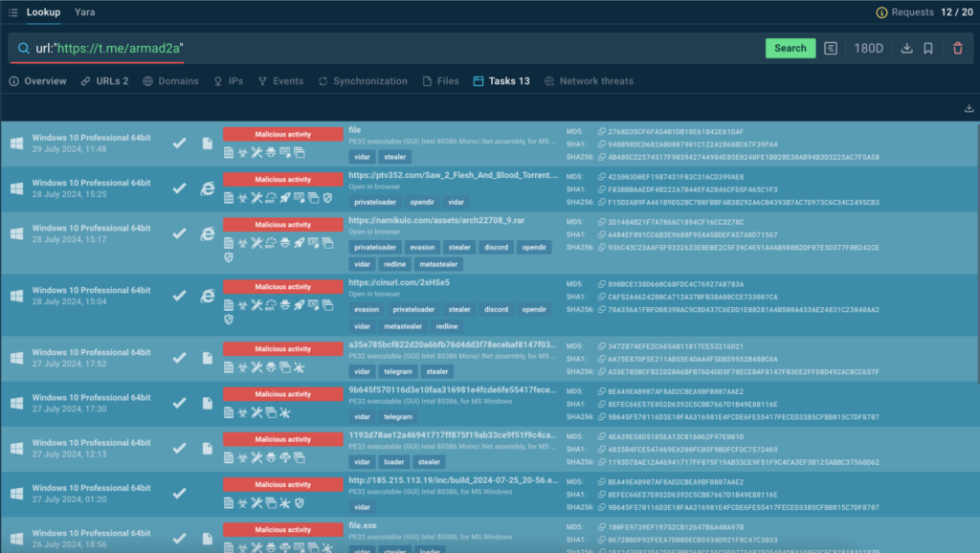Viewport: 980px width, 553px height.
Task: Click the download icon next to 180D
Action: click(906, 48)
